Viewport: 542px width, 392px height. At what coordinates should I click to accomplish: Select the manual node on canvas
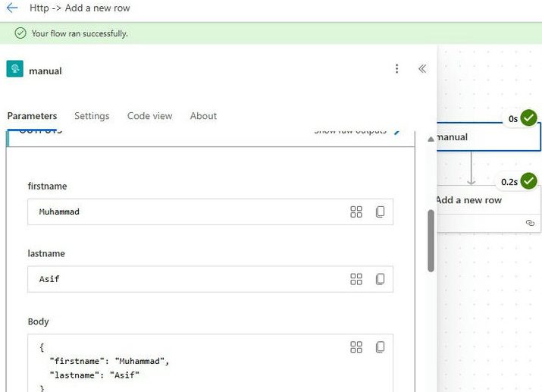[485, 137]
